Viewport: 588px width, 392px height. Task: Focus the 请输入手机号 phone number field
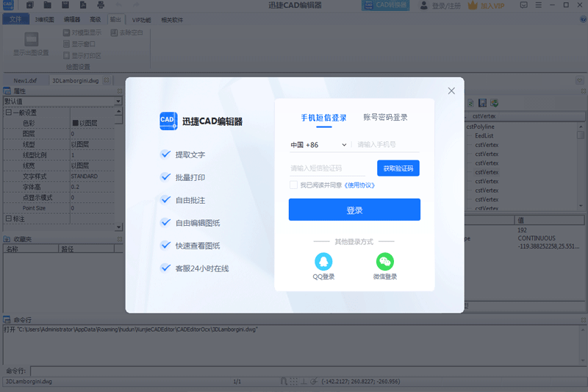(x=387, y=145)
